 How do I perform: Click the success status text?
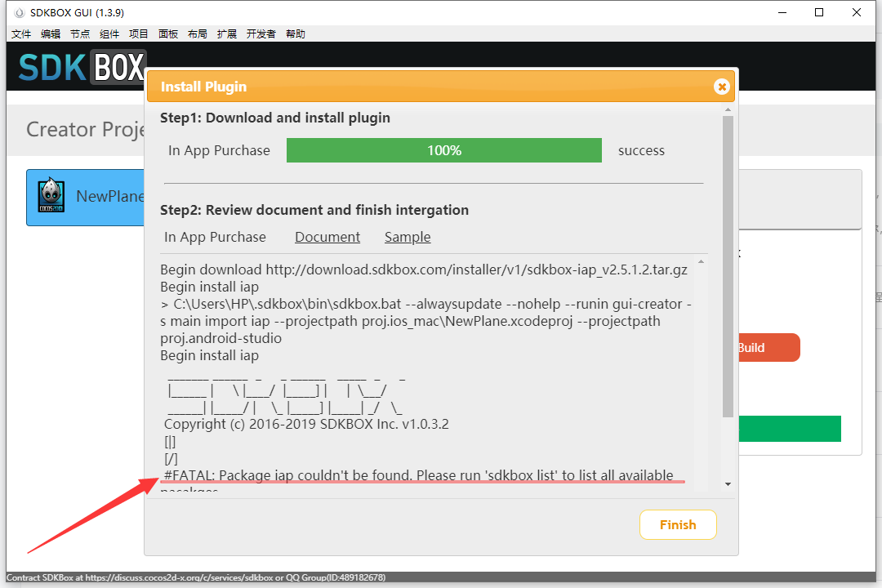pos(641,150)
